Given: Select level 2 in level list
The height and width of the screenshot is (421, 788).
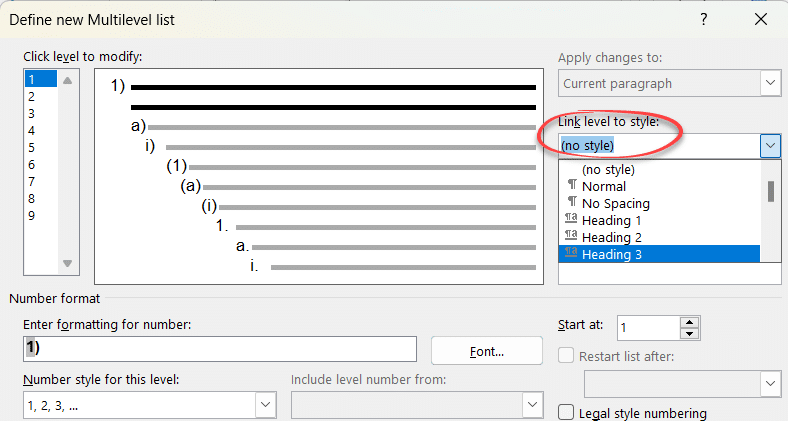Looking at the screenshot, I should point(40,96).
